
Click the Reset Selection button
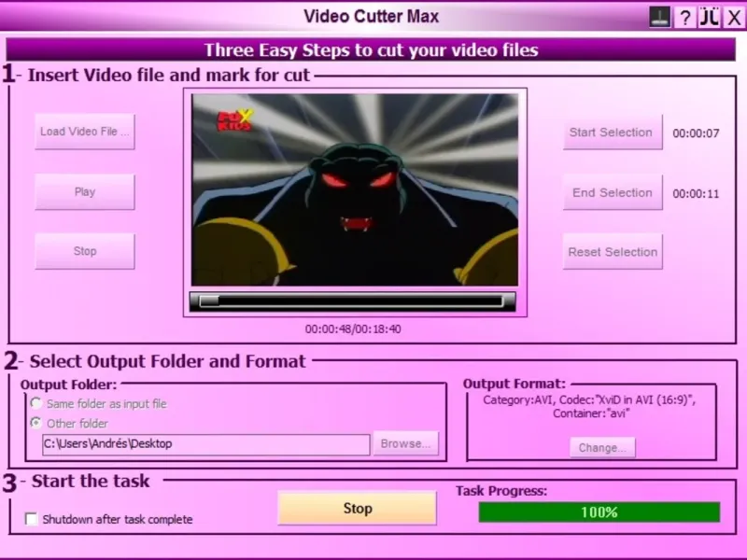[x=613, y=252]
